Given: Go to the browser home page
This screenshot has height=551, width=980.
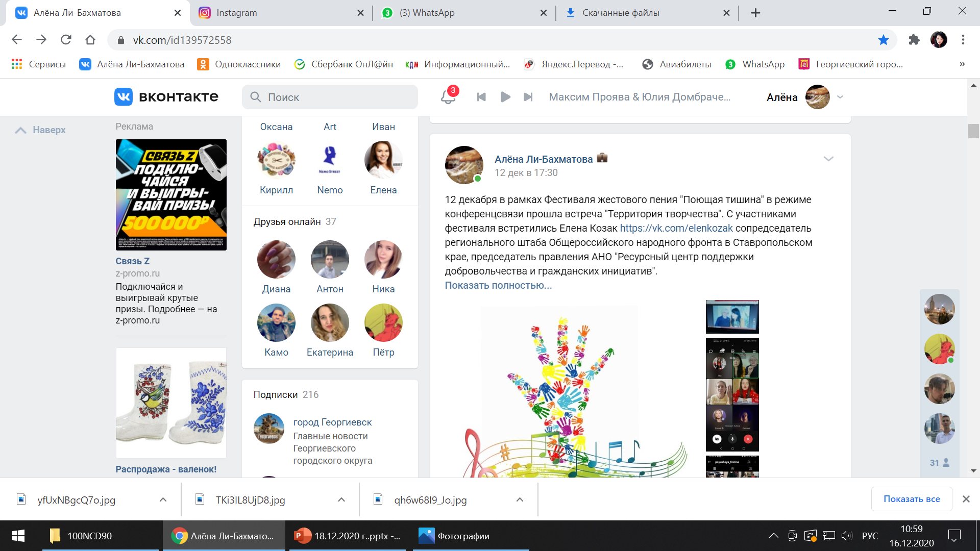Looking at the screenshot, I should 90,40.
